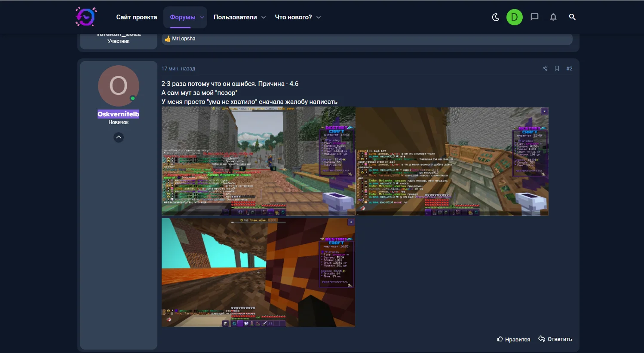
Task: Open the search magnifier icon
Action: pyautogui.click(x=572, y=17)
